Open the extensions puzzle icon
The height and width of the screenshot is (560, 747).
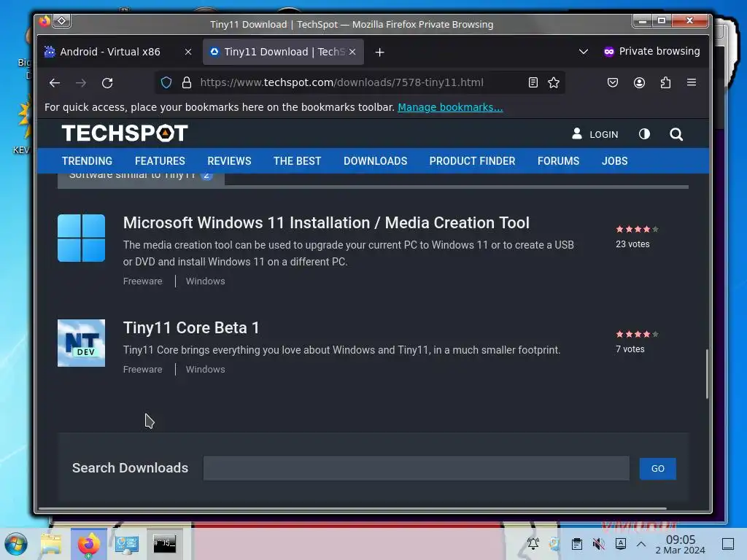coord(665,82)
